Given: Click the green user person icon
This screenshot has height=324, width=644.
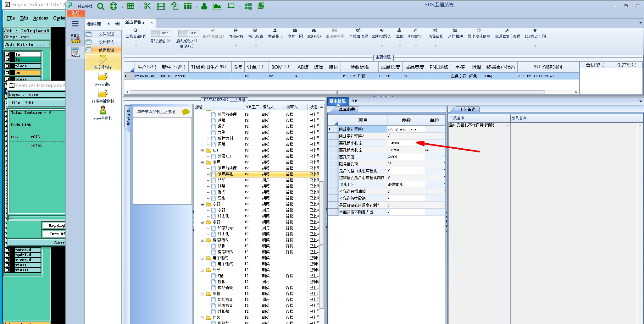Looking at the screenshot, I should pos(204,6).
